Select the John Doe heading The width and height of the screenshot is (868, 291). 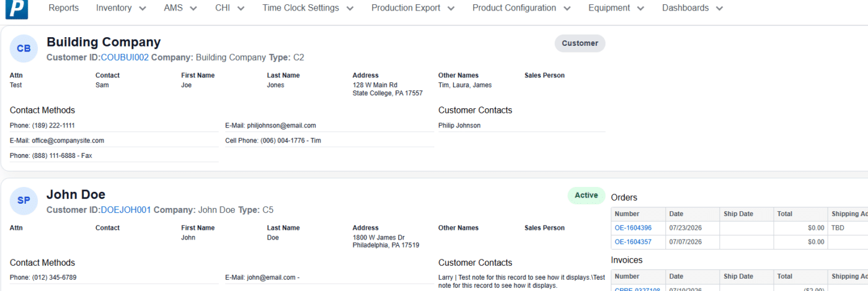tap(76, 194)
